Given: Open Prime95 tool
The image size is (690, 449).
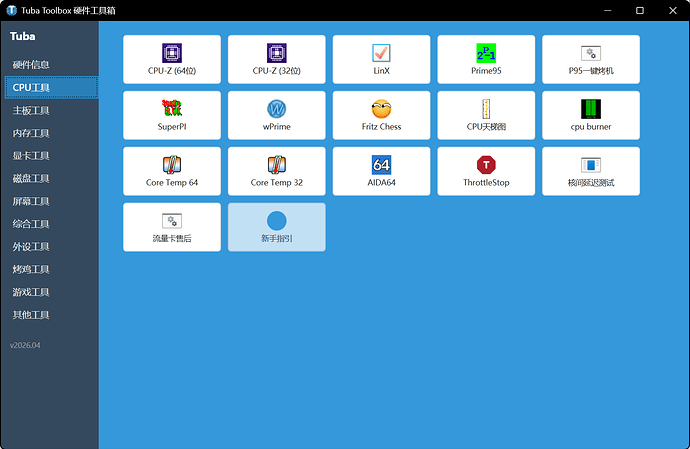Looking at the screenshot, I should pos(486,59).
